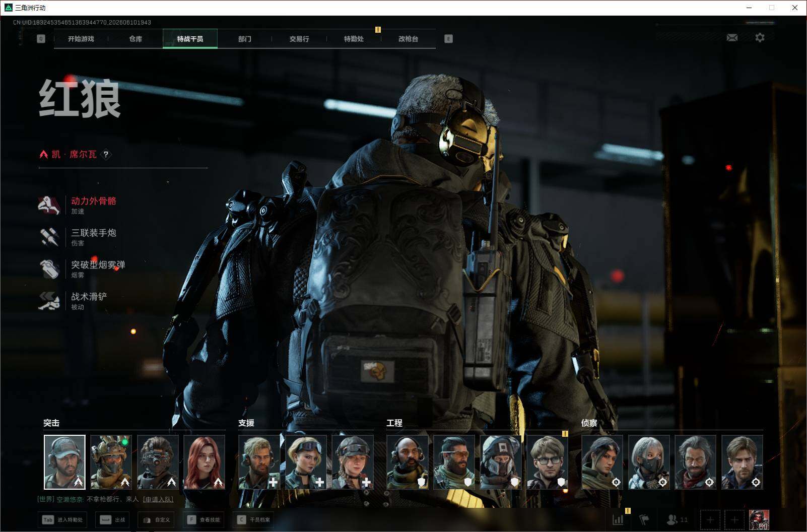This screenshot has width=807, height=532.
Task: Choose the silver-haired masked 侦察 operator
Action: pyautogui.click(x=649, y=462)
